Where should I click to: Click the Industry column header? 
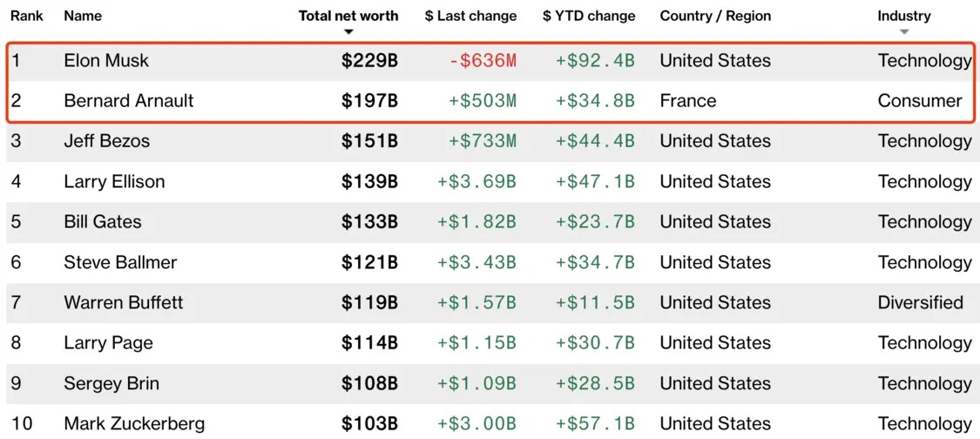[904, 16]
